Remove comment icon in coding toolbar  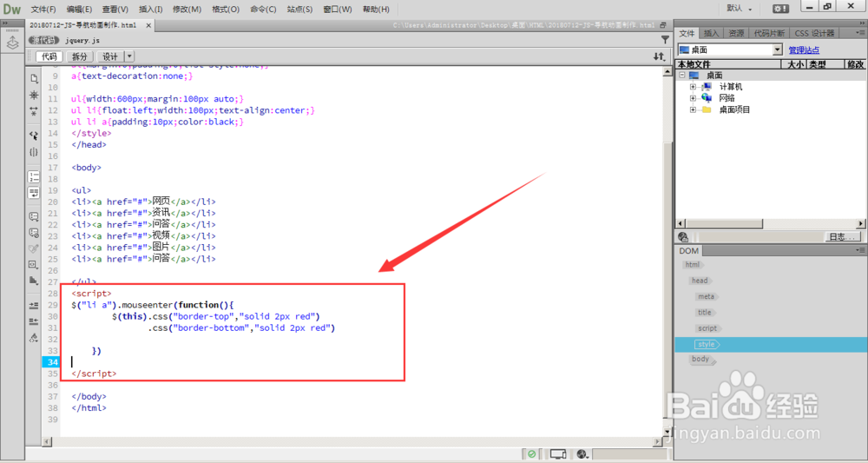(34, 233)
